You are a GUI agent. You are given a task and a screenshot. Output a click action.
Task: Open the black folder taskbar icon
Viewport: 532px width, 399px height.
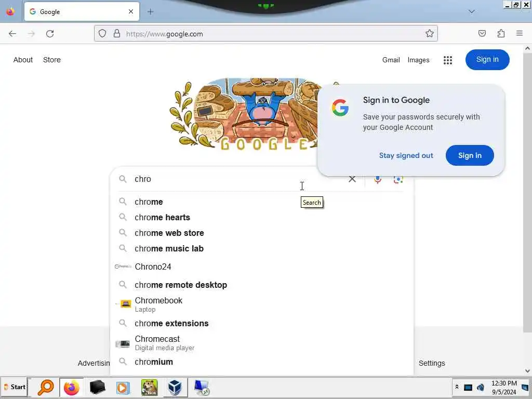pyautogui.click(x=97, y=388)
